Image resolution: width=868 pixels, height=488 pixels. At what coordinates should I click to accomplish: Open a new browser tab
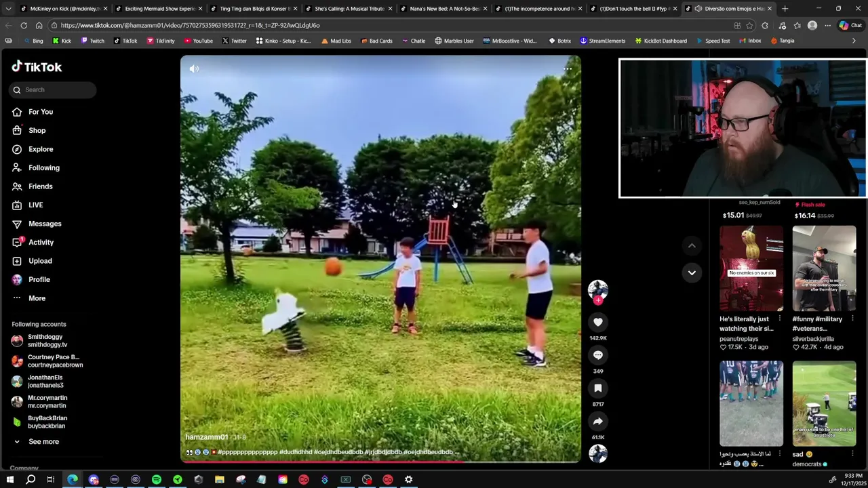click(x=785, y=9)
